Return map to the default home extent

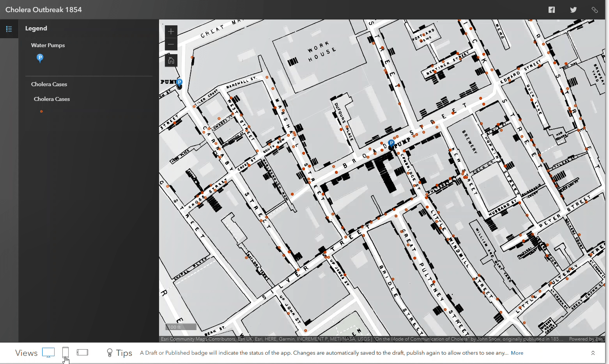click(171, 60)
